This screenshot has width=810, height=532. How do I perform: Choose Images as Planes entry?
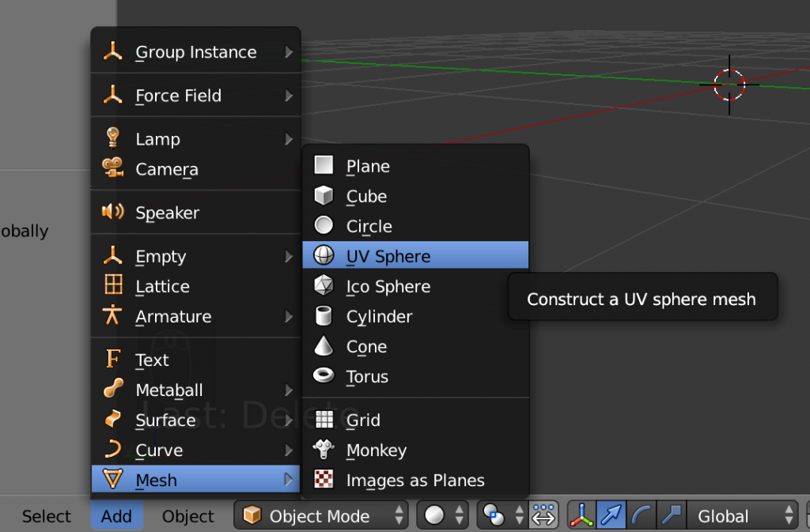[415, 480]
